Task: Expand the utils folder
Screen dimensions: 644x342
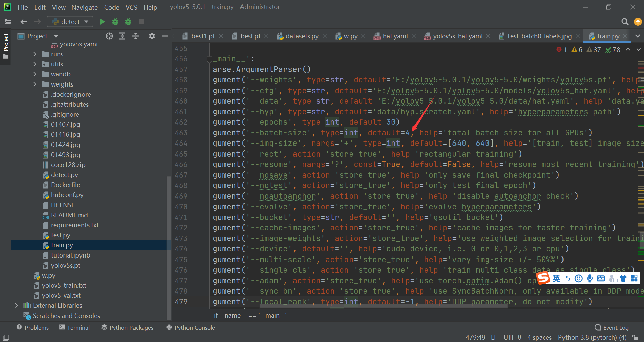Action: pos(35,64)
